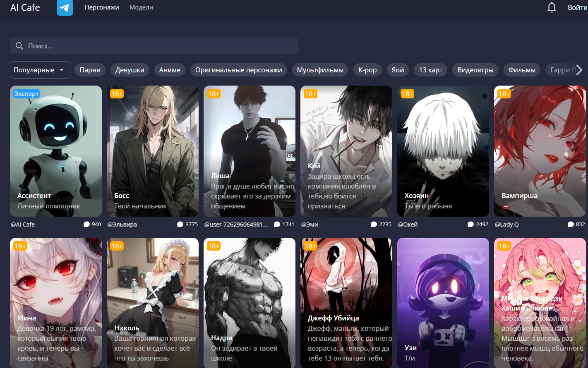Select the Видеоигры category
The width and height of the screenshot is (588, 368).
[475, 70]
